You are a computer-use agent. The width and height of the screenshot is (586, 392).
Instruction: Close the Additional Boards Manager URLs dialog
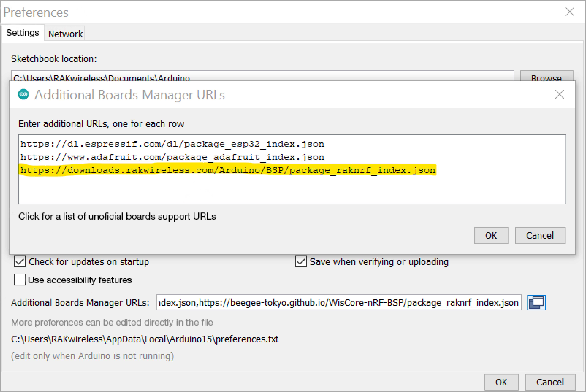(x=560, y=94)
